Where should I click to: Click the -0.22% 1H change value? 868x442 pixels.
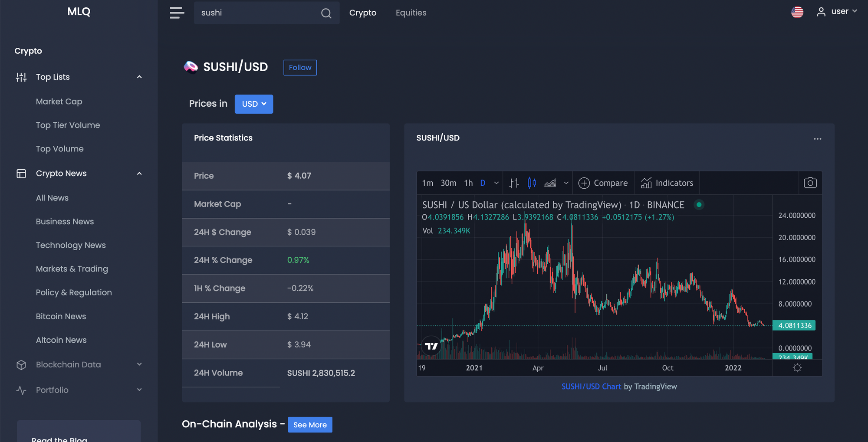click(x=300, y=288)
